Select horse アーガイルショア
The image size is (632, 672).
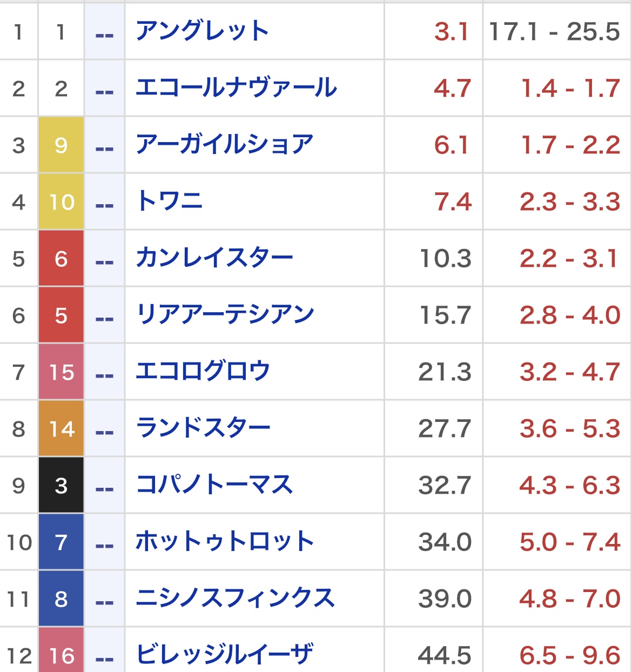[x=225, y=145]
